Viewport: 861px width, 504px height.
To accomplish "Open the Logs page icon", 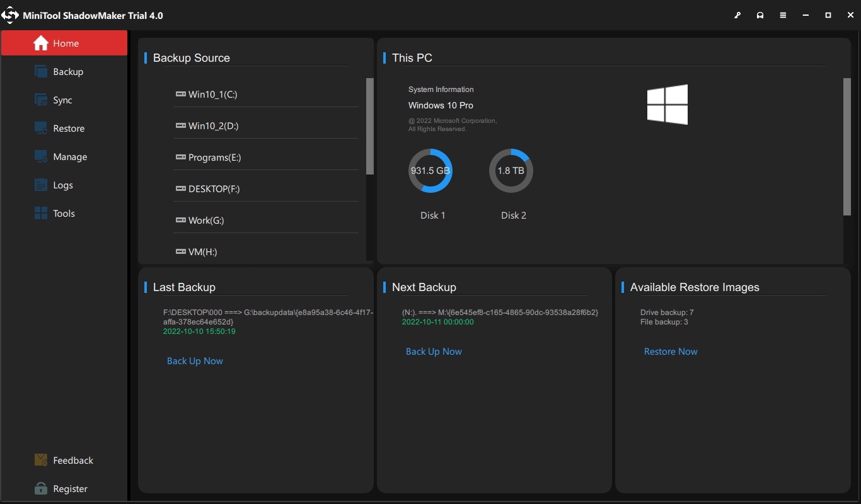I will pyautogui.click(x=42, y=185).
